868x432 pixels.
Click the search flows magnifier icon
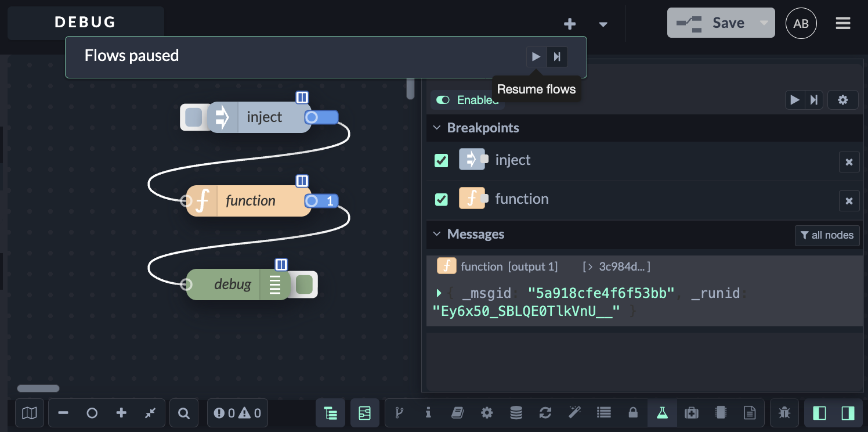(x=183, y=413)
